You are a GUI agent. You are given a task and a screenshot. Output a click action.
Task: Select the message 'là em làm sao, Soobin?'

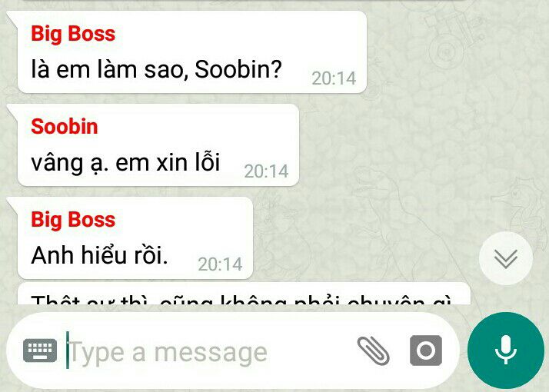[192, 52]
